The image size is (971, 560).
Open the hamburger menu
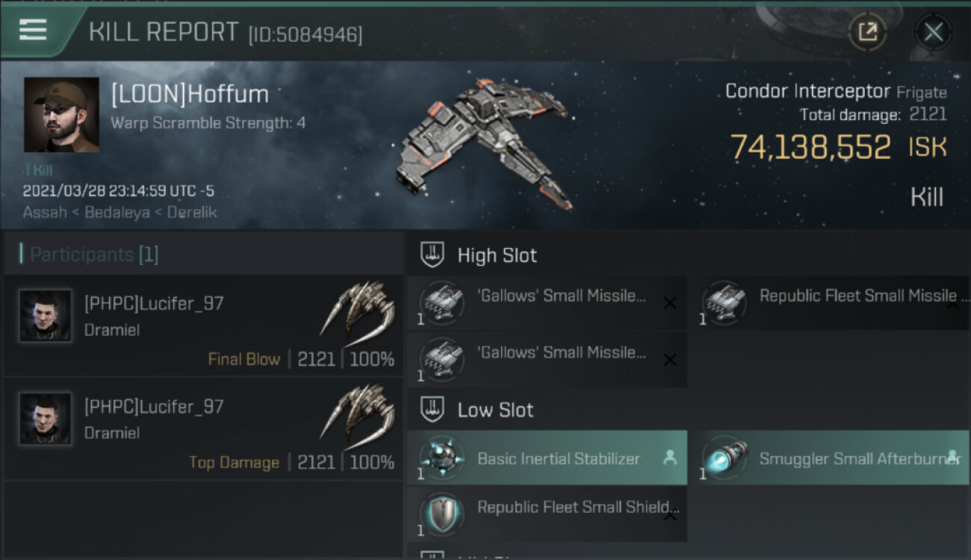[x=33, y=30]
